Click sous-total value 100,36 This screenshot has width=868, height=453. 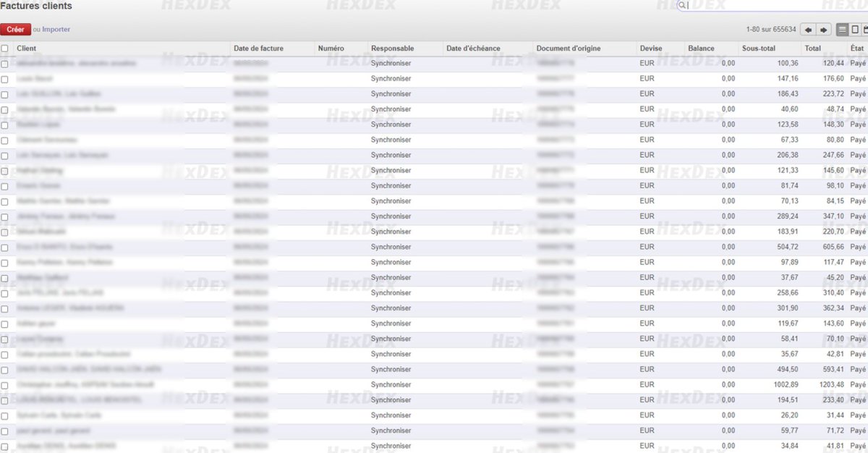[788, 64]
